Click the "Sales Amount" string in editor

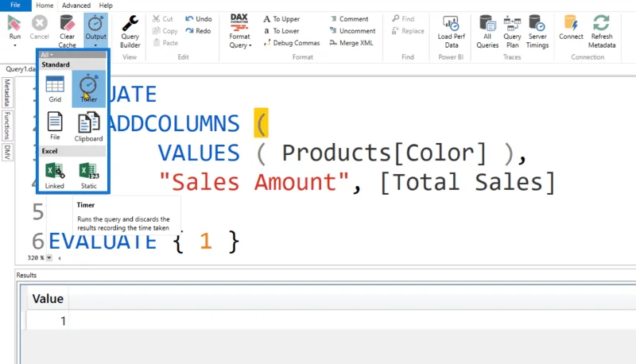254,182
